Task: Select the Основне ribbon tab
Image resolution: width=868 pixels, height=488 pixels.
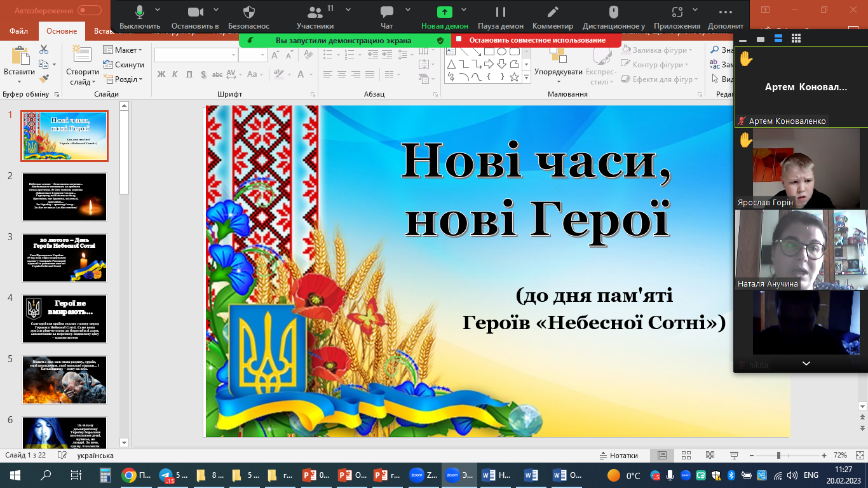Action: 62,31
